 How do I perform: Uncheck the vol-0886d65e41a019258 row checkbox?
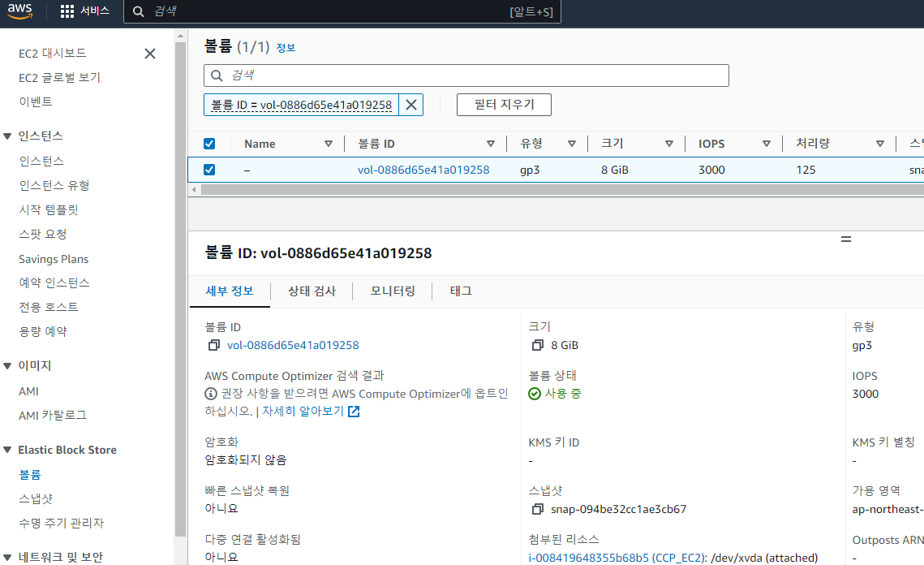click(x=209, y=170)
